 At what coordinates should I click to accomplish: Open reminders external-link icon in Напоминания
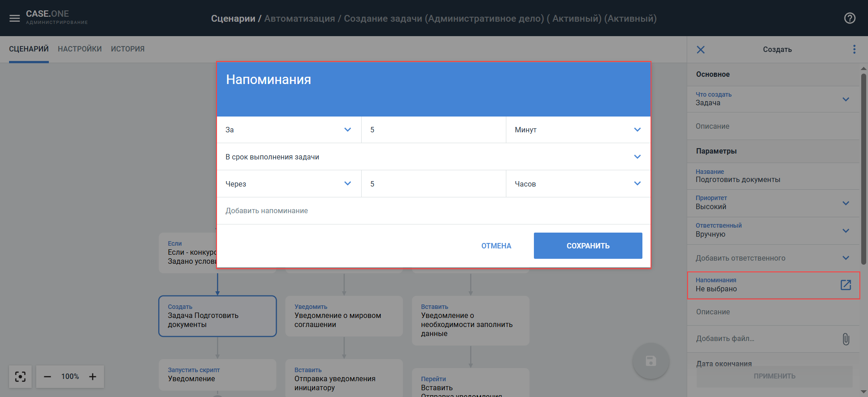click(x=845, y=285)
